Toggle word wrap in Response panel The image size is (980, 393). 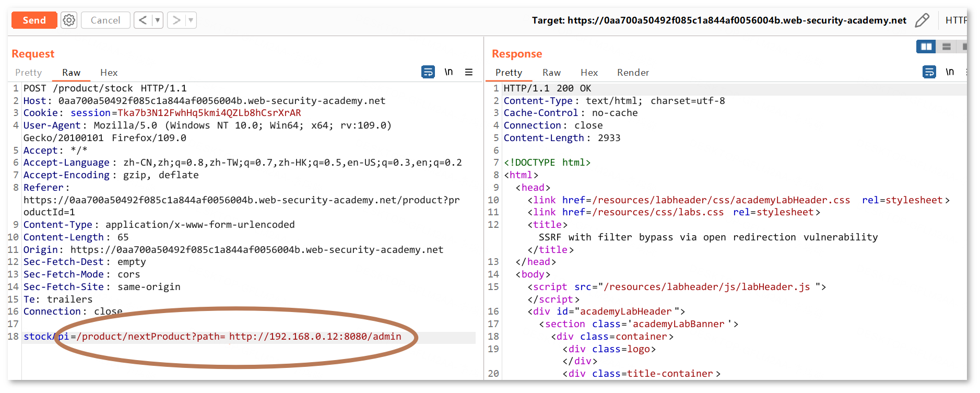pyautogui.click(x=929, y=72)
